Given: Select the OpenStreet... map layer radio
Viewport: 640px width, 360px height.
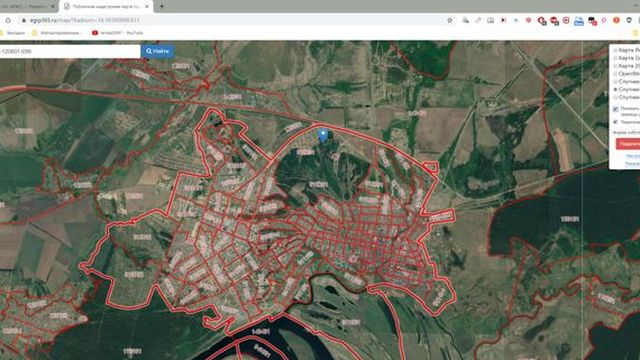Looking at the screenshot, I should pyautogui.click(x=616, y=74).
